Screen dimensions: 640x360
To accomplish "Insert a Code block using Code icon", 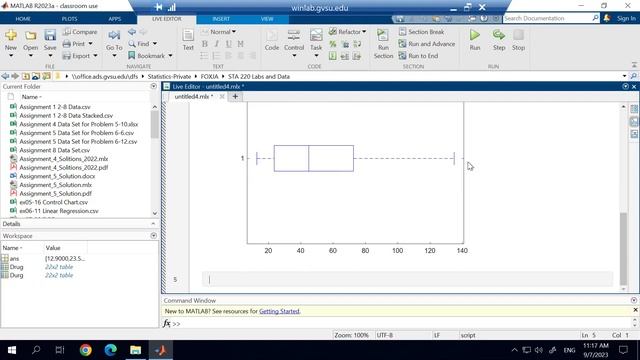I will [x=272, y=36].
